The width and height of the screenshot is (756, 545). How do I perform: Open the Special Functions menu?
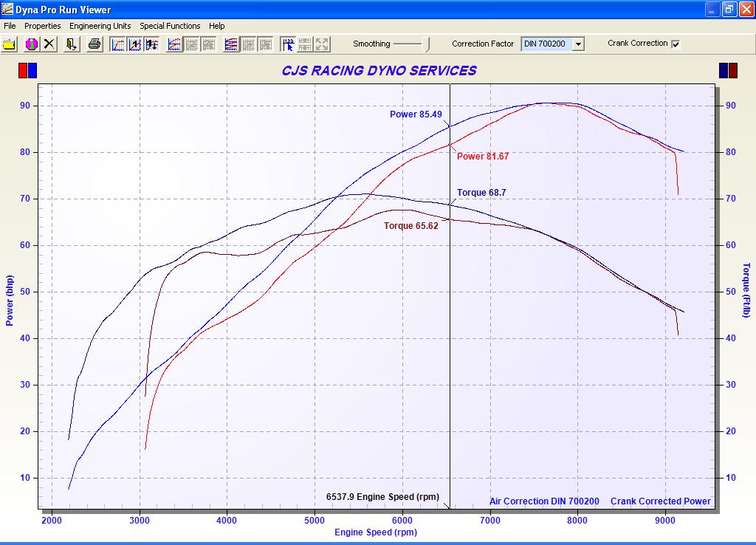(170, 26)
